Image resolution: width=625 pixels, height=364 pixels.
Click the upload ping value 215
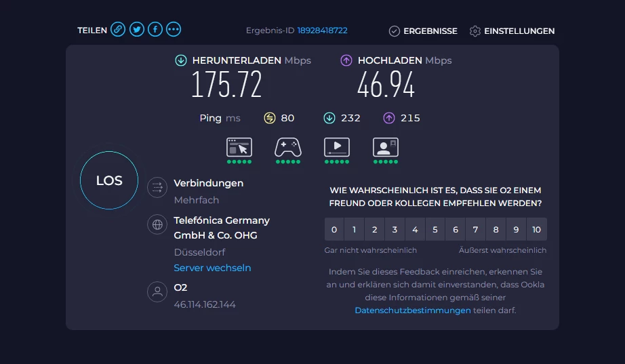tap(410, 118)
